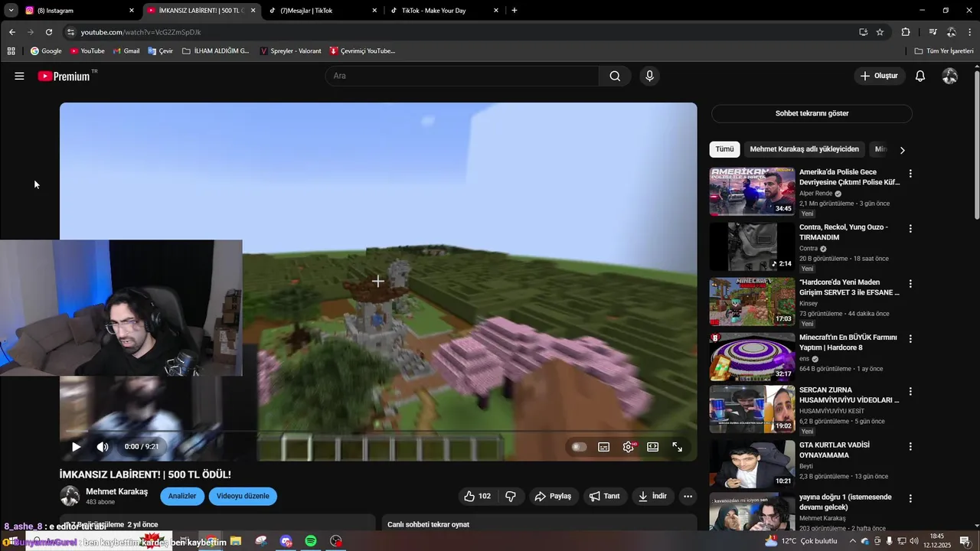Open the media controls icon in toolbar
980x551 pixels.
(933, 32)
